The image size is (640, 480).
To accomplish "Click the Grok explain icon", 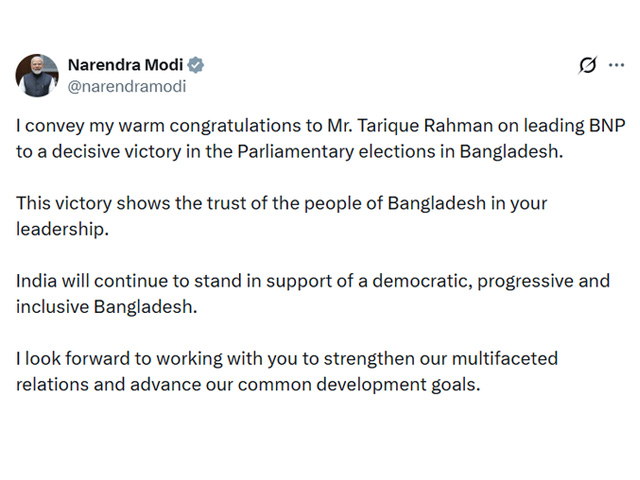I will (x=588, y=65).
